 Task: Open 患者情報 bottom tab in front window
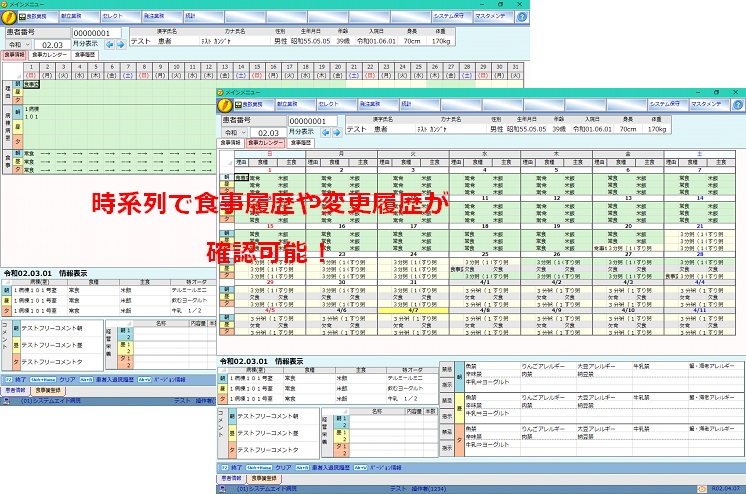click(231, 478)
